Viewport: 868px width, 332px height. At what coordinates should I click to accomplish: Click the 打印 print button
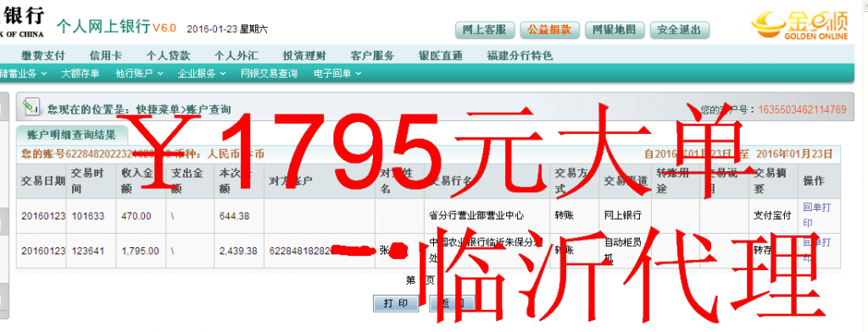(396, 303)
